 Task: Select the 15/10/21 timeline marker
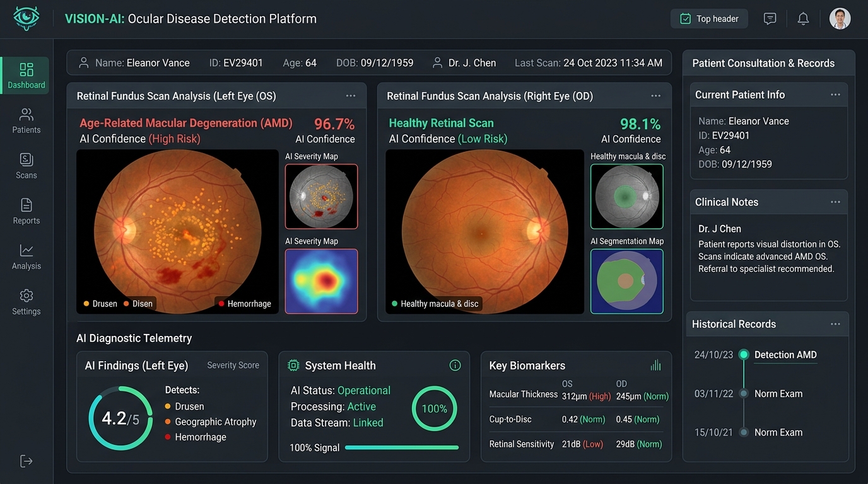tap(744, 432)
